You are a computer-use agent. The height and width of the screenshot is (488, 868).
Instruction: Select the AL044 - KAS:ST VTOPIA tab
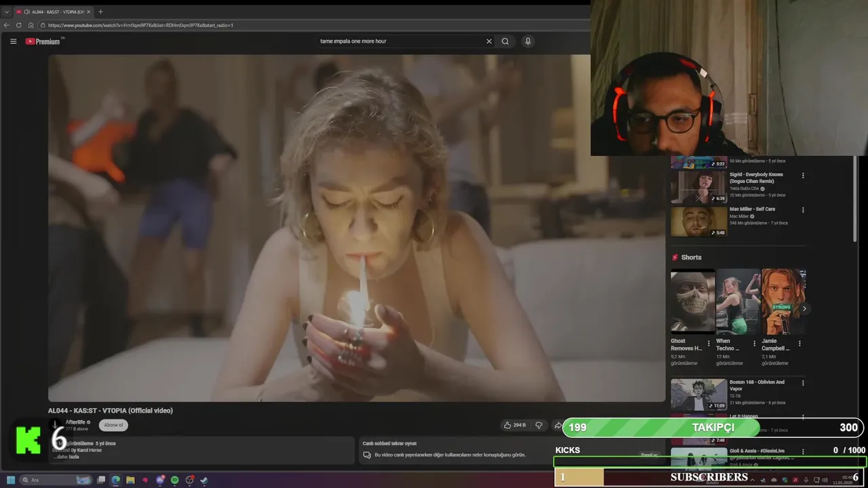coord(52,12)
